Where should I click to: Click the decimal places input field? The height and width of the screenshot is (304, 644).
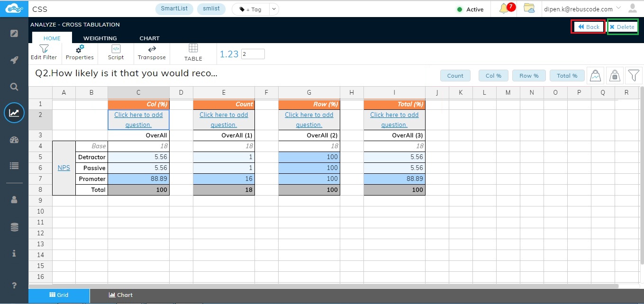coord(253,54)
